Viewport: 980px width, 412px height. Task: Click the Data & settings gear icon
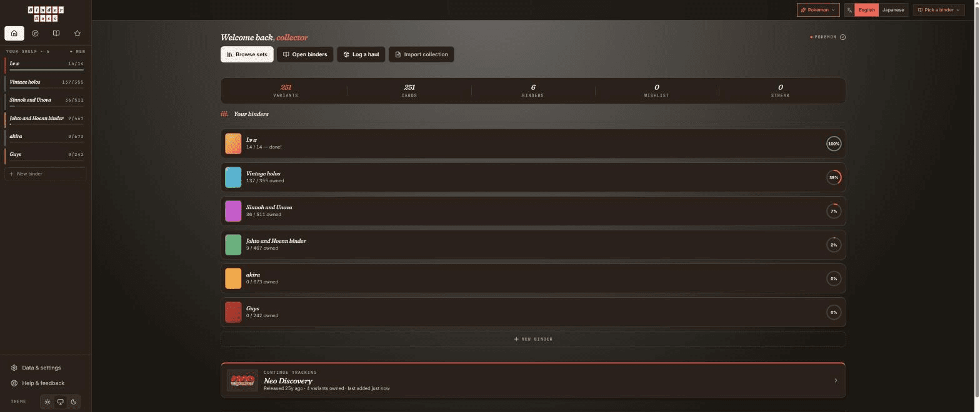tap(14, 368)
